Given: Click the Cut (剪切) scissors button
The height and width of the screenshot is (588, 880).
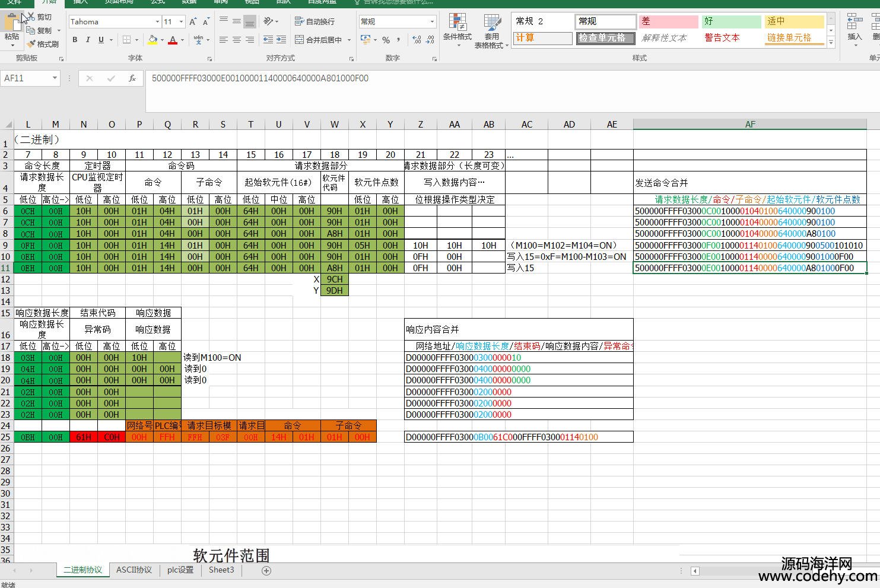Looking at the screenshot, I should (x=39, y=17).
